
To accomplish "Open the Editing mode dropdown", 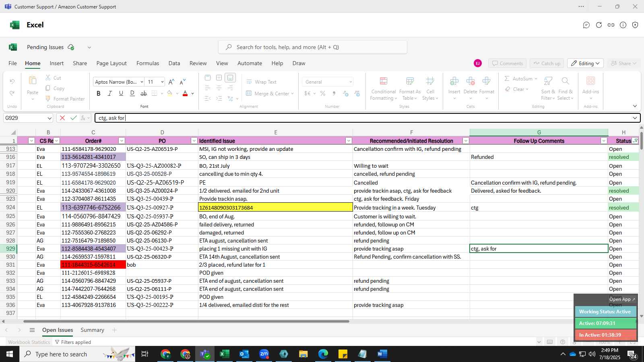I will 585,64.
